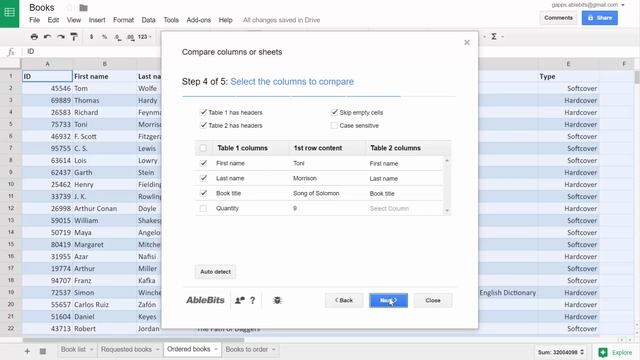Click the bug report icon
The image size is (640, 360).
277,300
